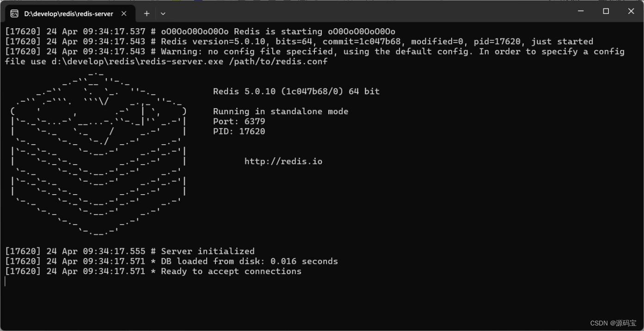
Task: Click the PID: 17620 text
Action: (239, 131)
